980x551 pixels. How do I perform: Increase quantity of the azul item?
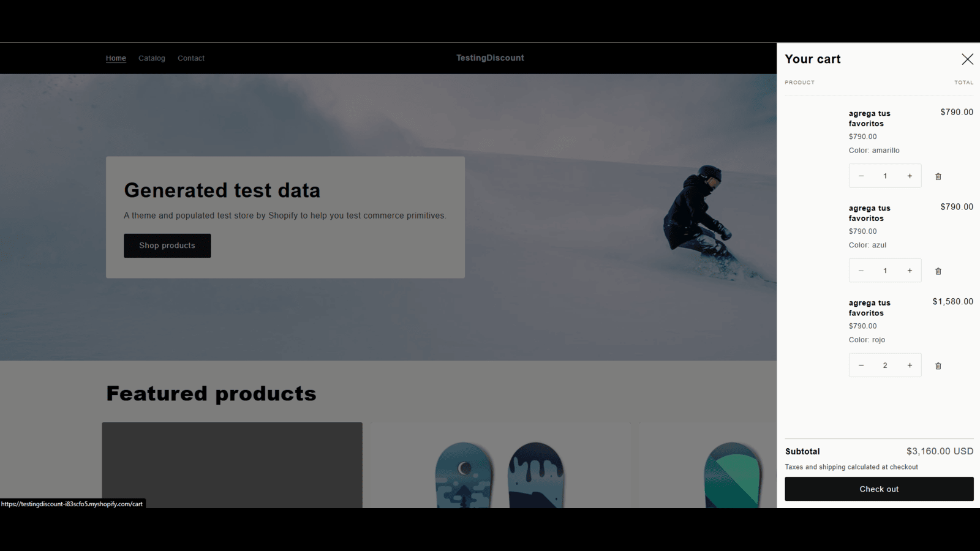tap(910, 271)
